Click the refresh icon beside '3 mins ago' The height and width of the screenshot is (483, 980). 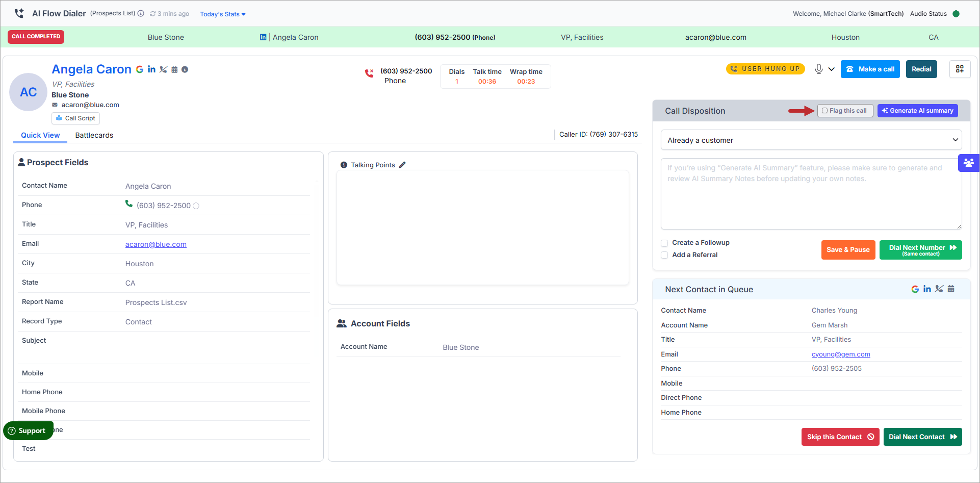click(152, 14)
